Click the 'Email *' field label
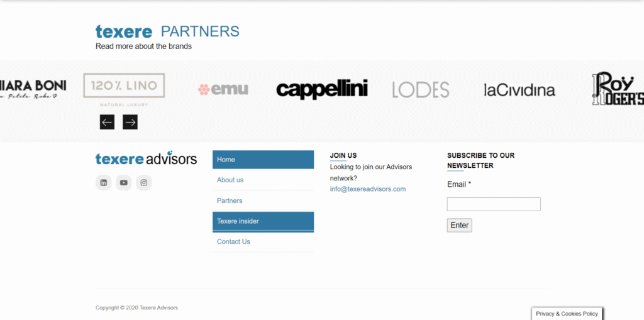The width and height of the screenshot is (644, 320). pyautogui.click(x=458, y=184)
